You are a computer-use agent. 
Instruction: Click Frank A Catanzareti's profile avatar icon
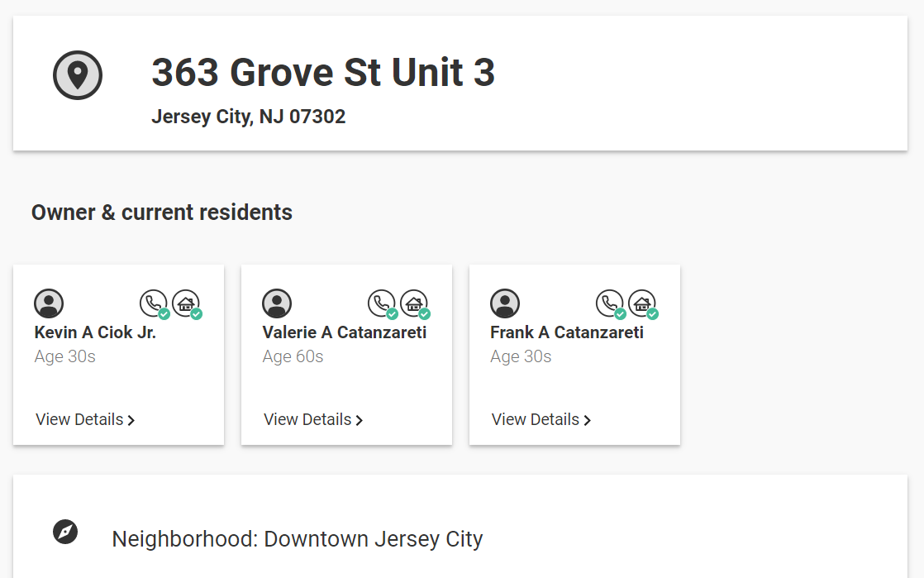pyautogui.click(x=505, y=303)
